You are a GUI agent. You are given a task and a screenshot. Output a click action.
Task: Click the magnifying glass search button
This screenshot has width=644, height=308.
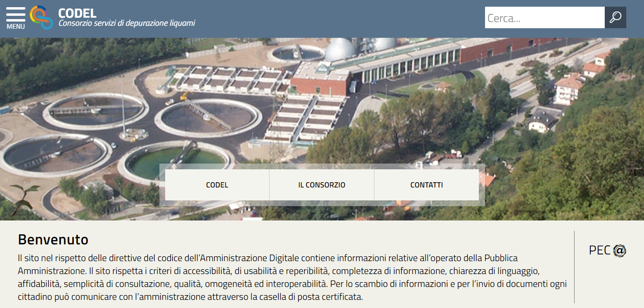pos(615,18)
